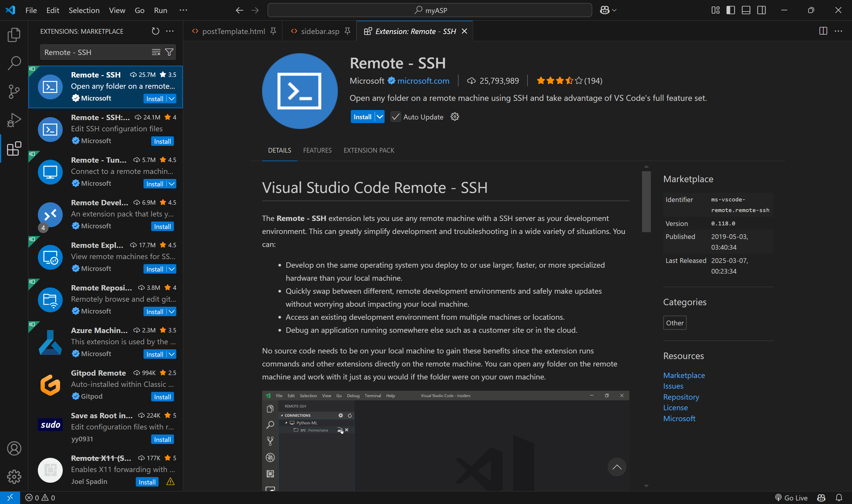Open Views and More Actions in Extensions panel
The height and width of the screenshot is (504, 852).
170,31
